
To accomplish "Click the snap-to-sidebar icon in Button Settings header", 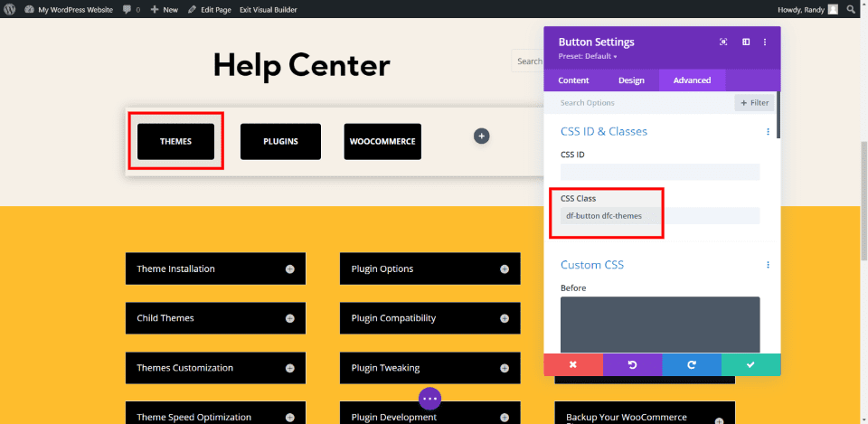I will 746,42.
